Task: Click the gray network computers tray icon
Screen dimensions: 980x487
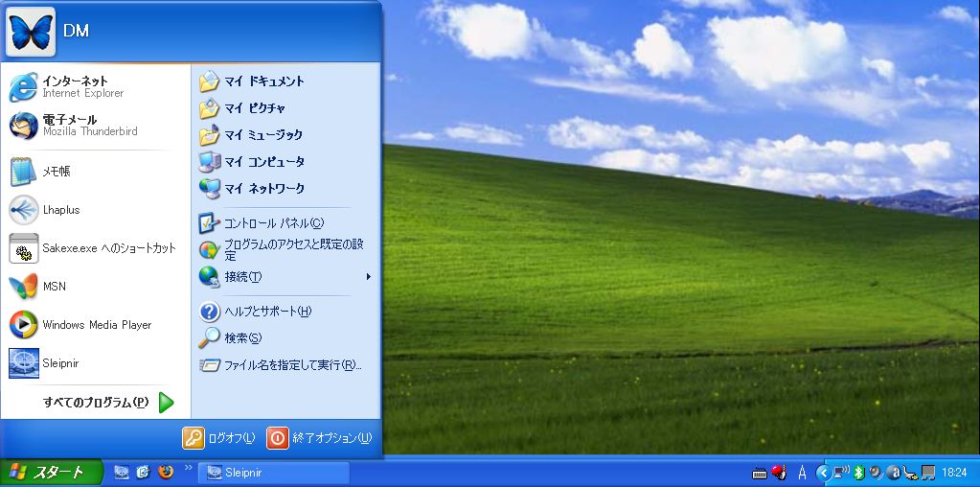Action: coord(929,473)
